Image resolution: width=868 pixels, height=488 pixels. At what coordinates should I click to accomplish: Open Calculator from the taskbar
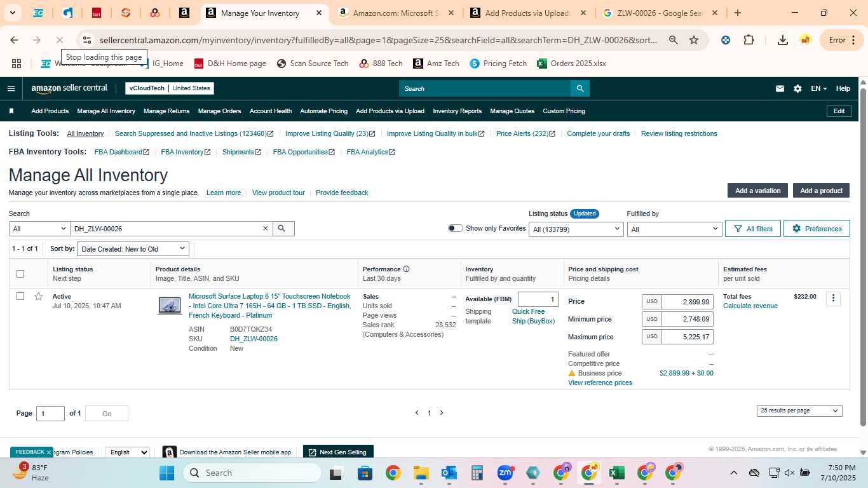coord(477,473)
